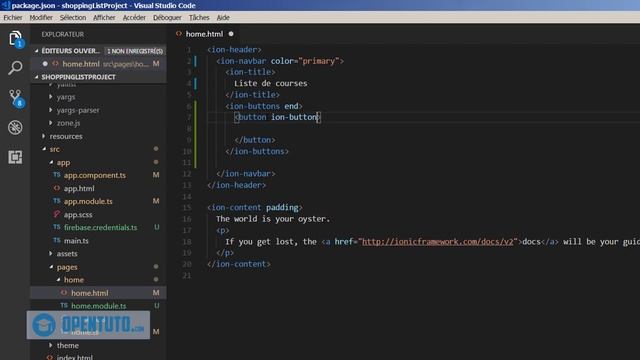This screenshot has height=360, width=640.
Task: Open Source Control view icon
Action: pyautogui.click(x=16, y=98)
